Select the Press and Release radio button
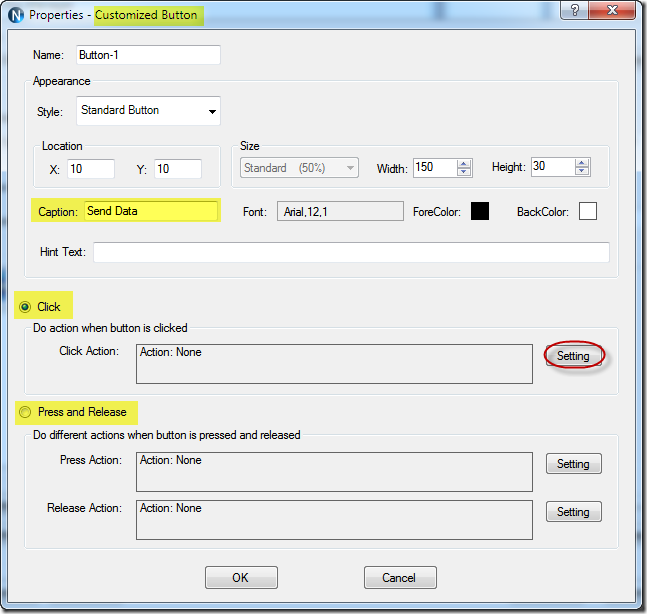 pyautogui.click(x=25, y=412)
